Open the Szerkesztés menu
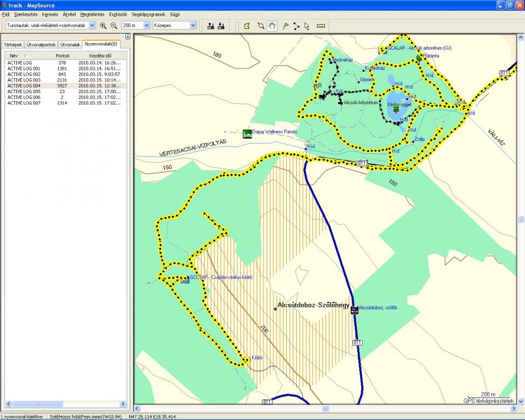 coord(26,14)
